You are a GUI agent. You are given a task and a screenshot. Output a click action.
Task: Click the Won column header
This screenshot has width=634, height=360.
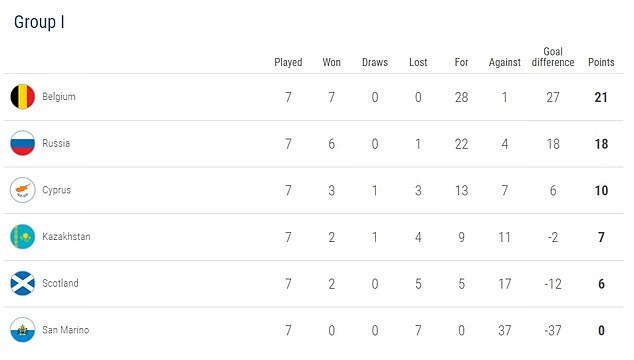tap(332, 62)
